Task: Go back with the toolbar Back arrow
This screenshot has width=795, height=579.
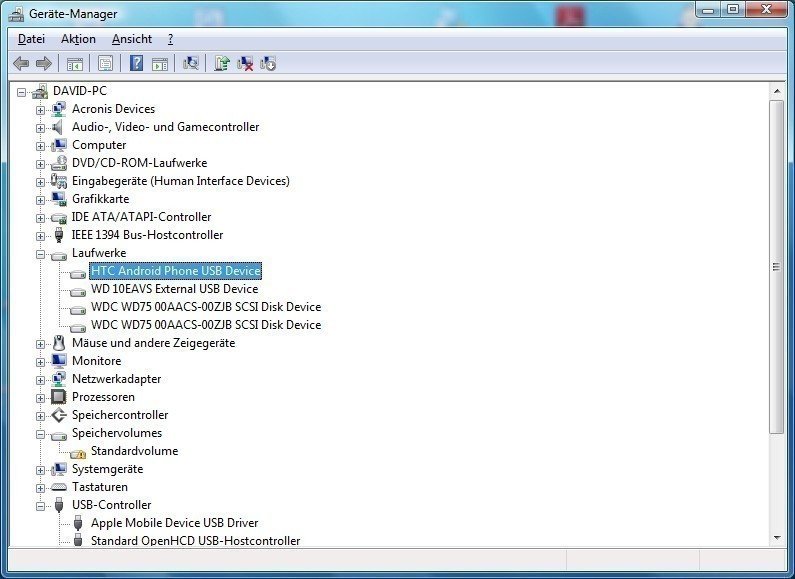Action: [x=21, y=63]
